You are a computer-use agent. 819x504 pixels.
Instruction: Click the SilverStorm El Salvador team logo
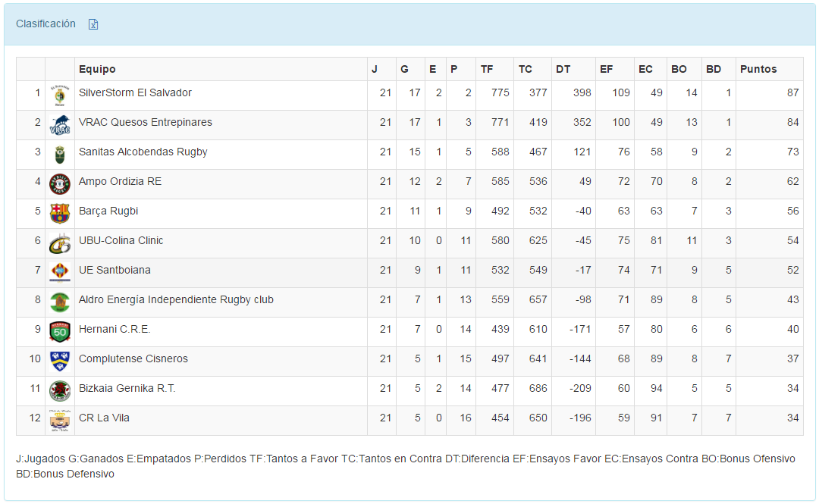(59, 95)
